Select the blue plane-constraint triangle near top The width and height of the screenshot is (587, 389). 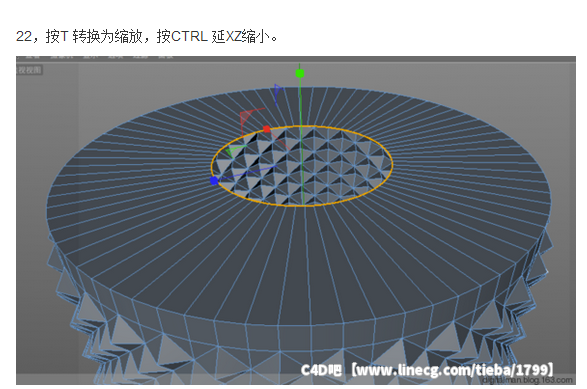point(278,91)
